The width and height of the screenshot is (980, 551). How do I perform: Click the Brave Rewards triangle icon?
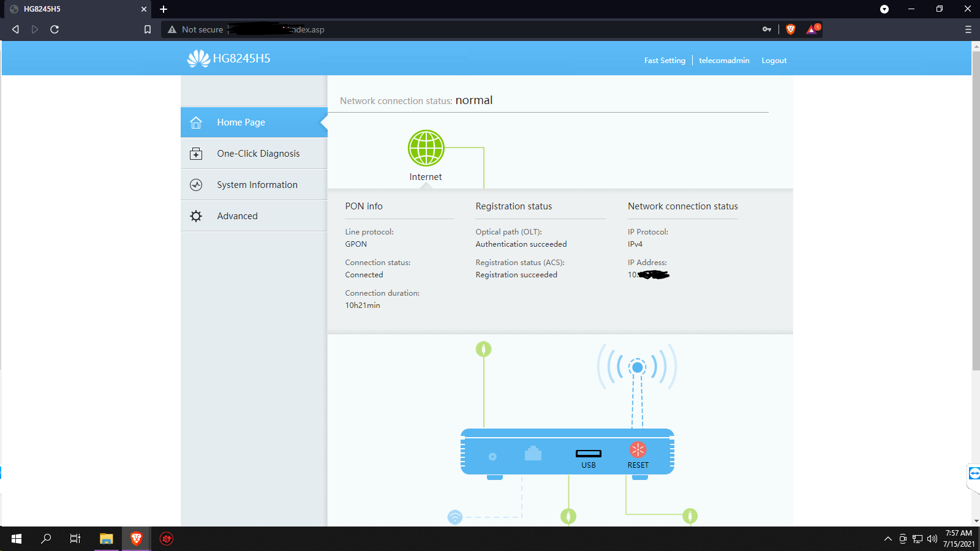812,29
